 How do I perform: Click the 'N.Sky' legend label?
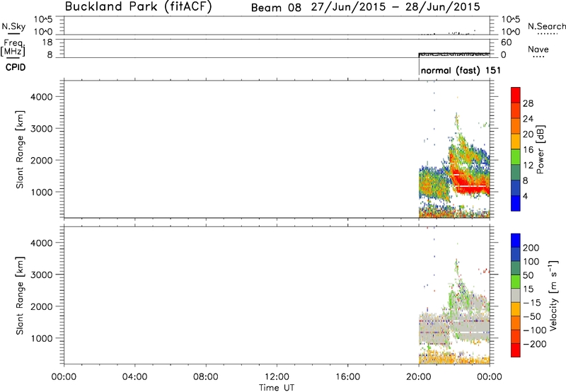click(x=13, y=26)
